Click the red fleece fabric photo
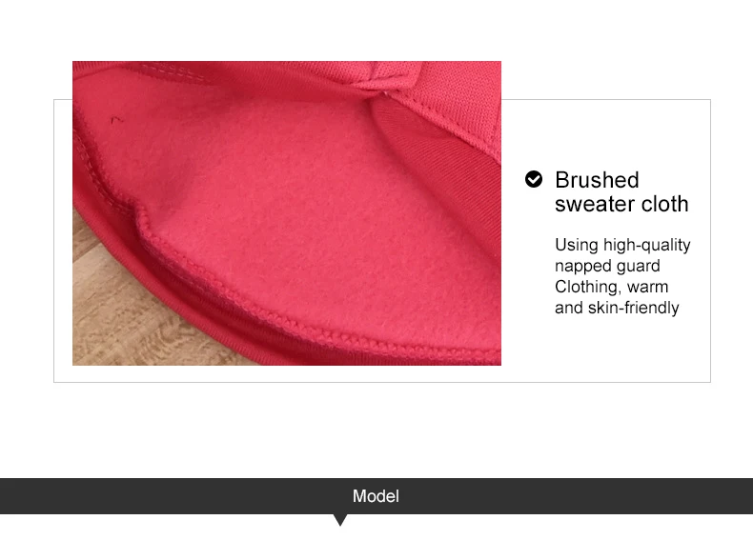The width and height of the screenshot is (753, 560). point(287,213)
